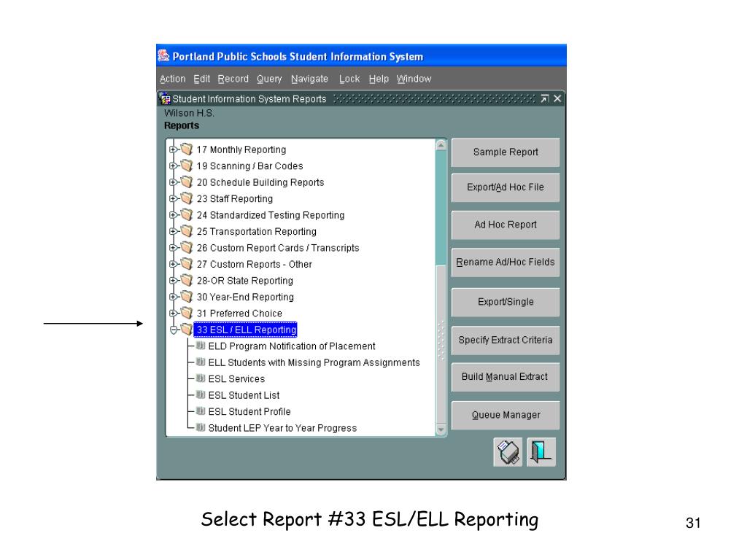Click the report icon beside ESL Student List

201,394
